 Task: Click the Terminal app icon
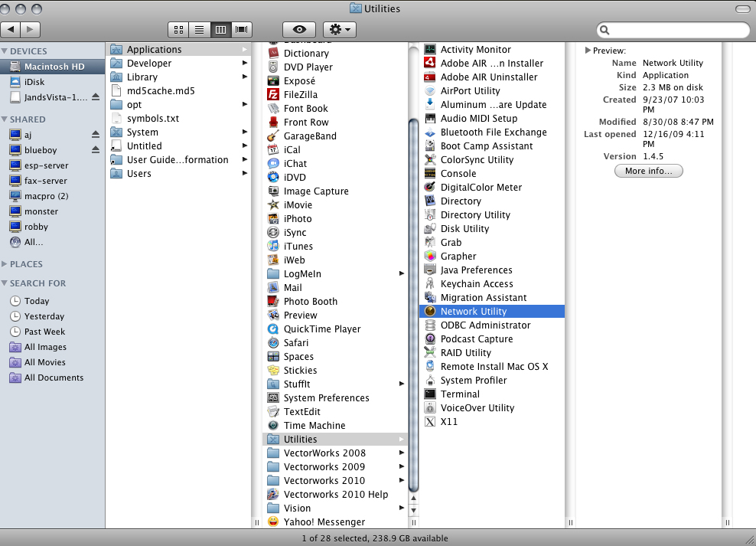click(x=430, y=394)
